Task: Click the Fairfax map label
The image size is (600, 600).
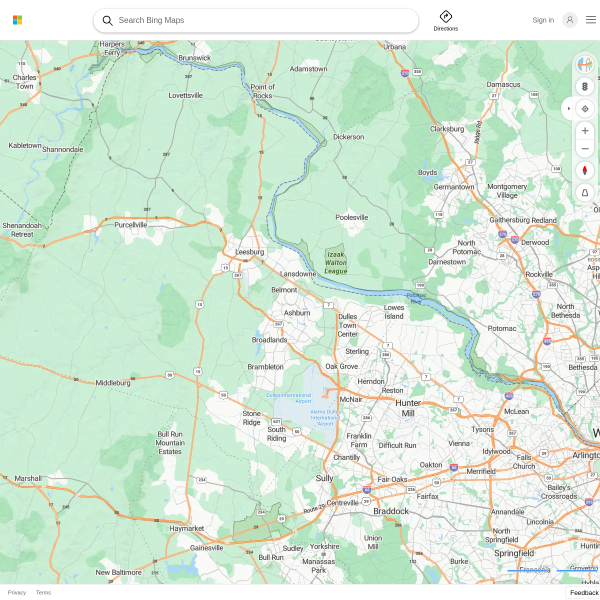Action: coord(427,496)
